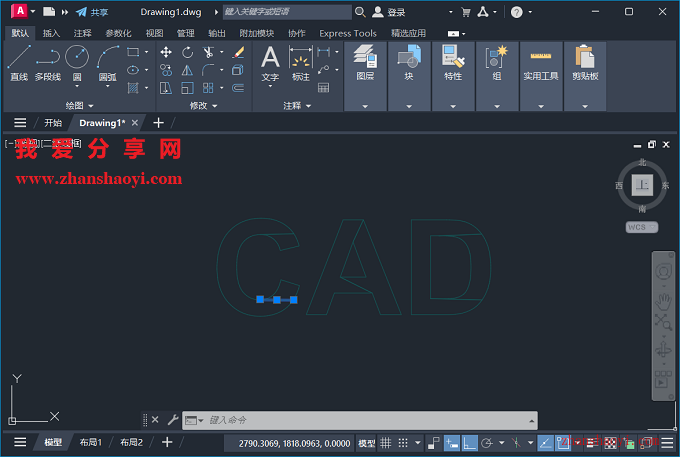Screen dimensions: 680x457
Task: Toggle Ortho mode in status bar
Action: (470, 443)
